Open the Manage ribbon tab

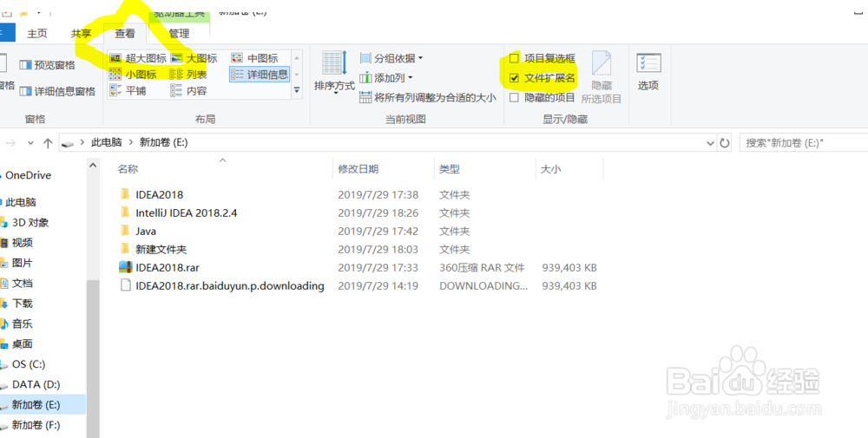click(x=179, y=34)
